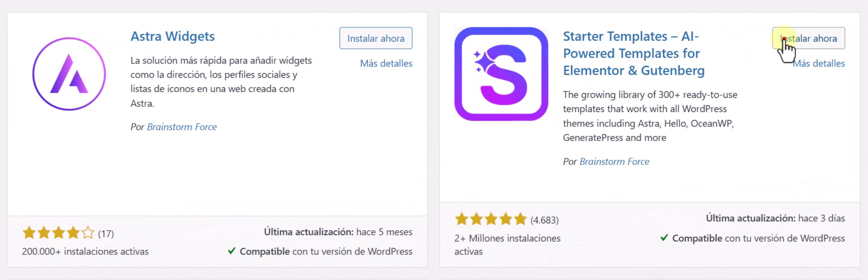Install the Astra Widgets plugin now

click(375, 38)
